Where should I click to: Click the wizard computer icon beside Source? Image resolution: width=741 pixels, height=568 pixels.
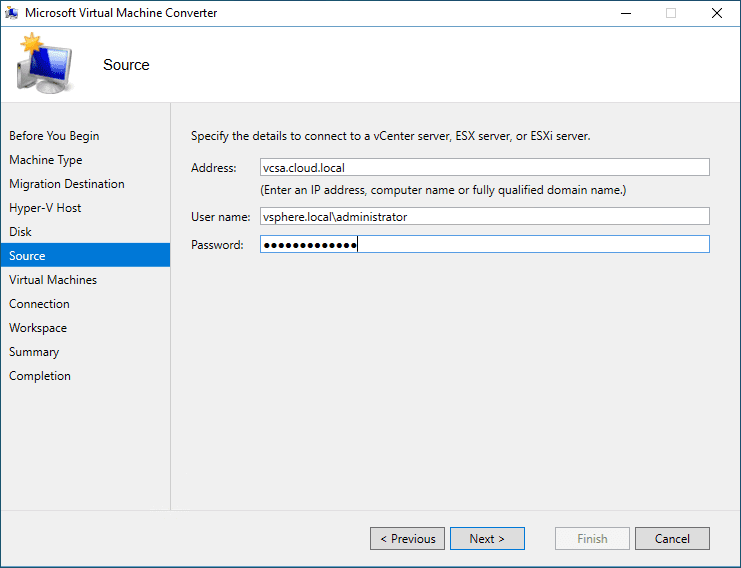(x=44, y=63)
